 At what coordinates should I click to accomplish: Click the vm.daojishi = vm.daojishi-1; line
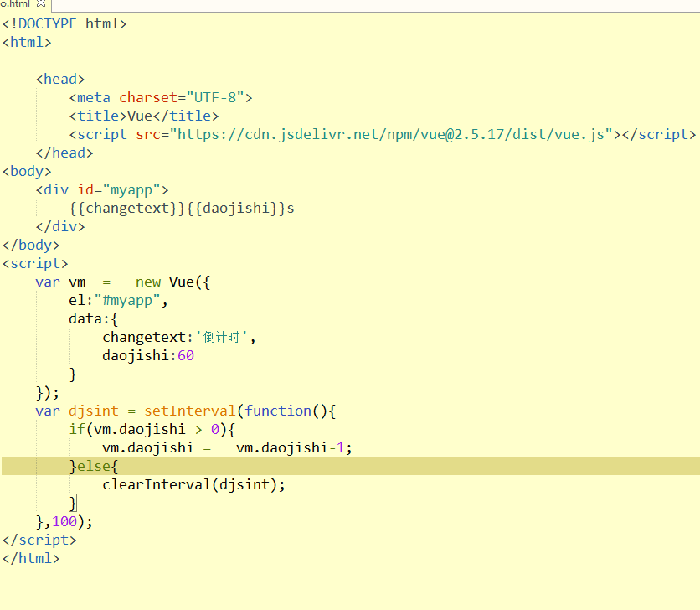coord(227,447)
